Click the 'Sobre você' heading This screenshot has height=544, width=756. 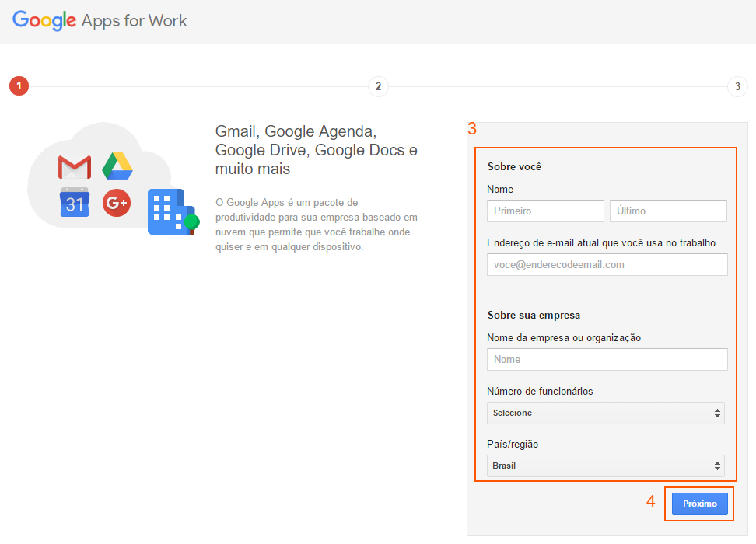[514, 167]
